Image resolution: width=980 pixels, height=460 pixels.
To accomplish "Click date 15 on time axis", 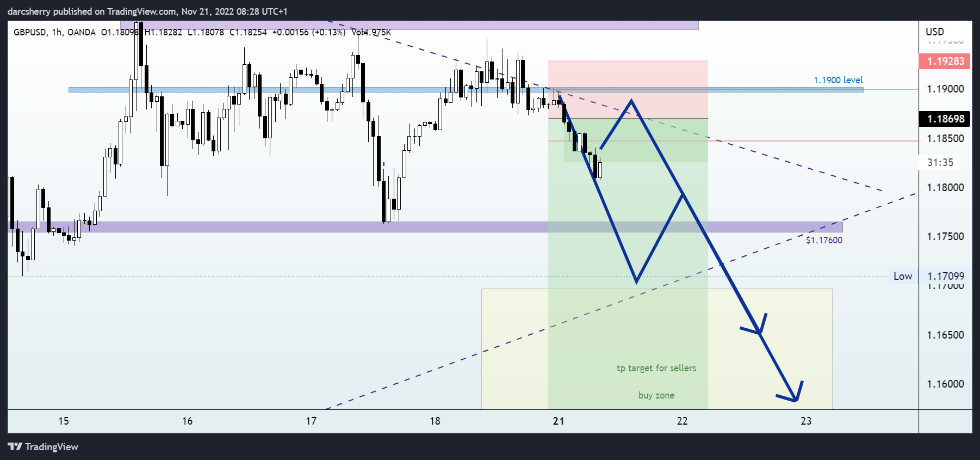I will 64,421.
